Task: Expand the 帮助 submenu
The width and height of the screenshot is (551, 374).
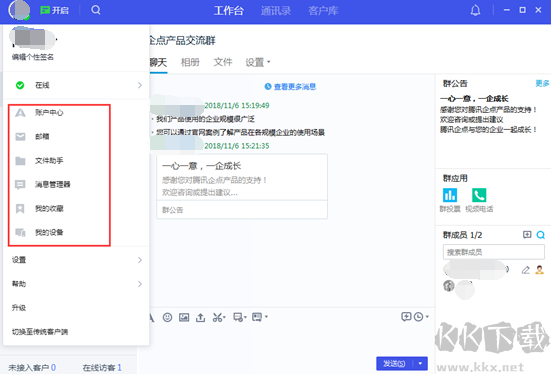Action: [76, 284]
